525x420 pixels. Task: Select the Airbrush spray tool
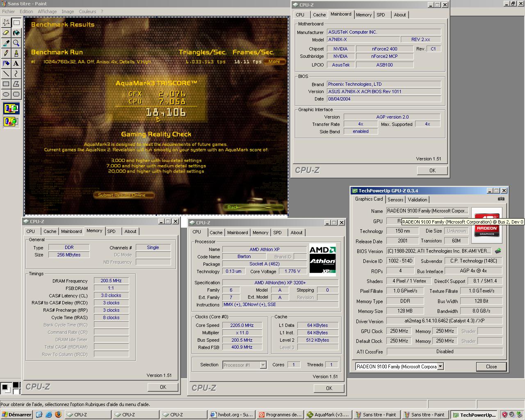click(x=6, y=64)
